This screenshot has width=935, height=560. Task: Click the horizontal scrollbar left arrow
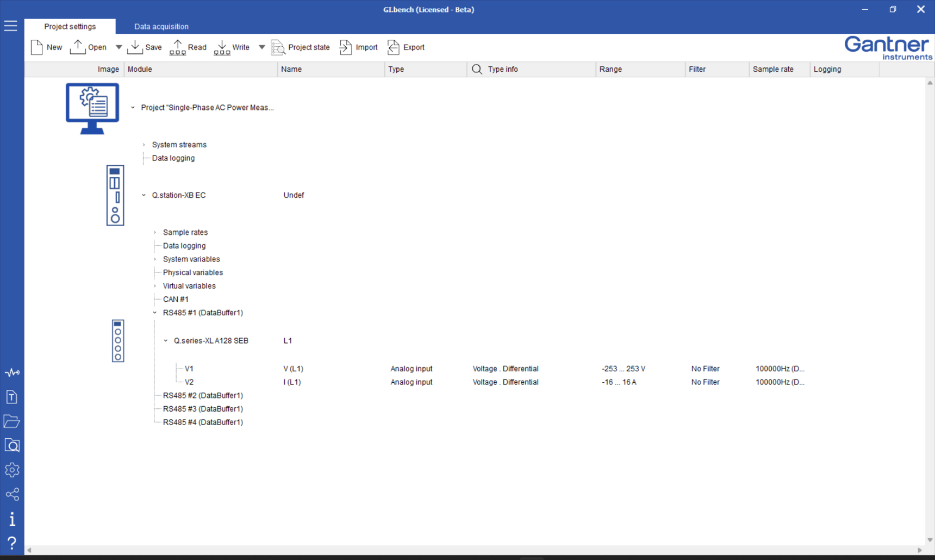(x=29, y=550)
